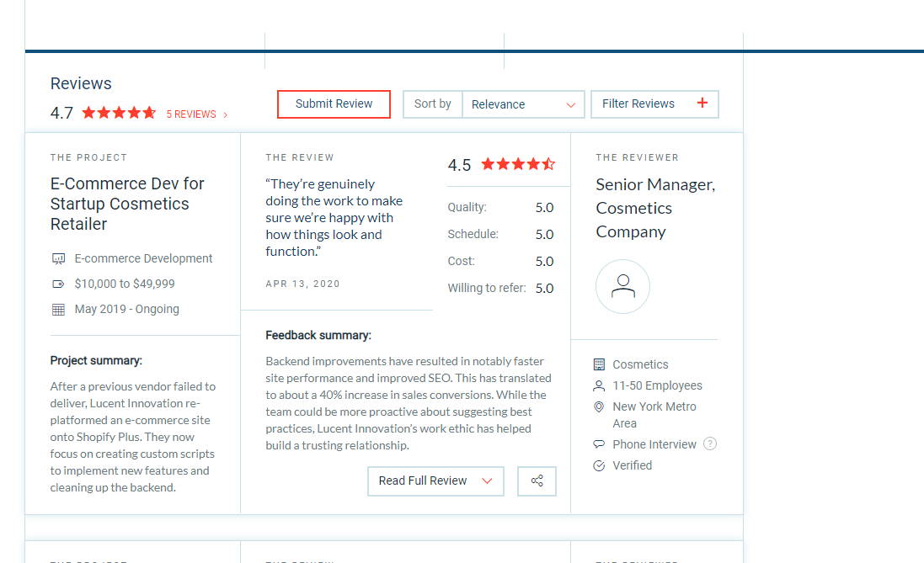Click the Verified checkmark icon

pyautogui.click(x=599, y=466)
